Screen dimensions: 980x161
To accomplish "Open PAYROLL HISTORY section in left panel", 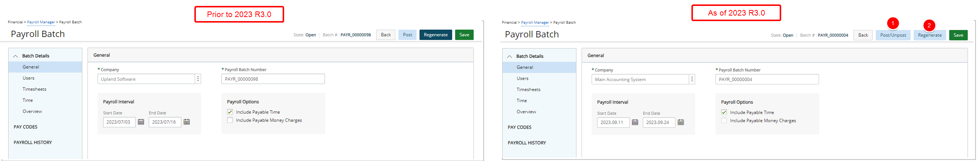I will [x=33, y=142].
